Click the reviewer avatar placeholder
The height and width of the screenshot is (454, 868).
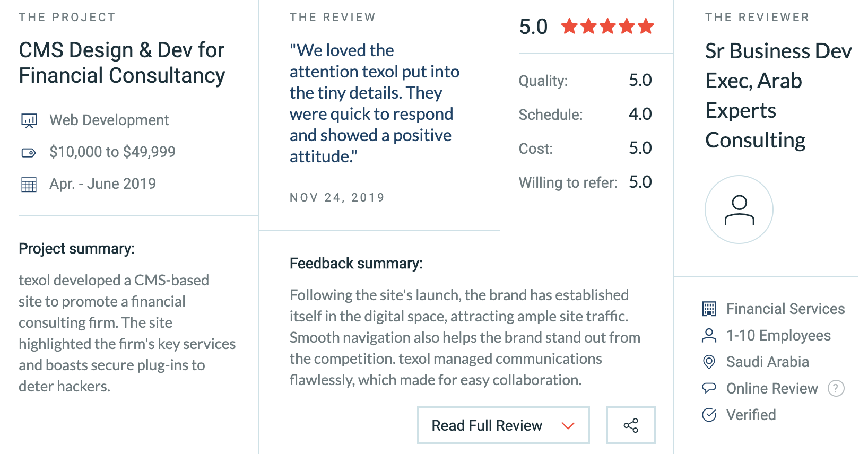tap(739, 209)
